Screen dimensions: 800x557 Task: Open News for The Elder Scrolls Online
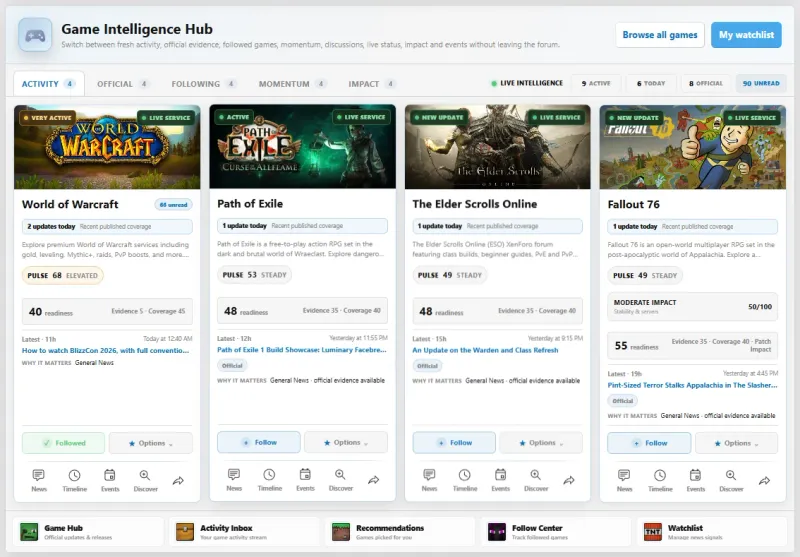click(x=430, y=480)
